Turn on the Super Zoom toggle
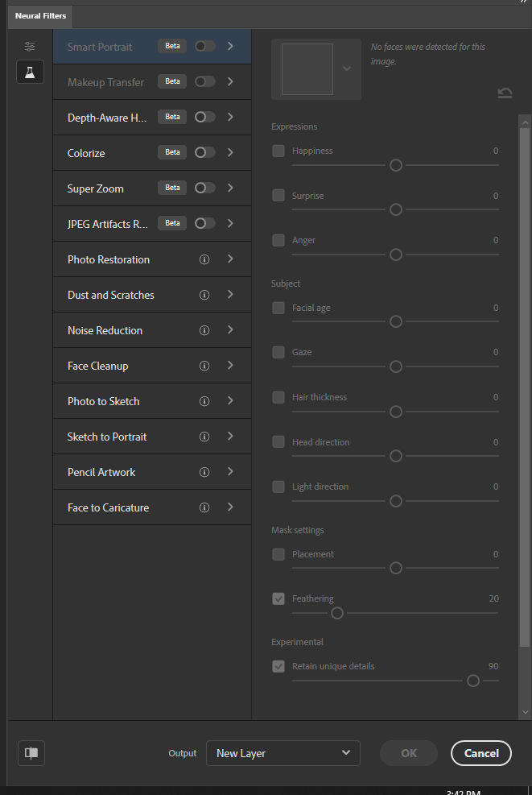 [204, 188]
